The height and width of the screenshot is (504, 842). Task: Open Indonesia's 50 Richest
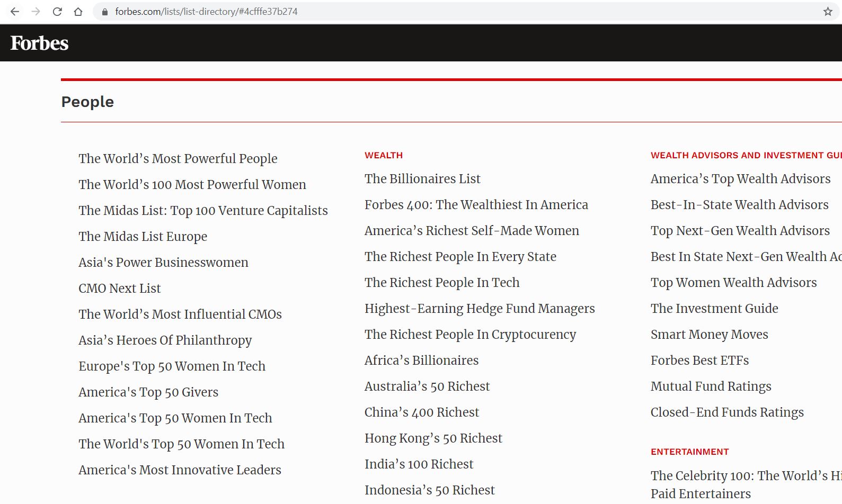[x=430, y=490]
